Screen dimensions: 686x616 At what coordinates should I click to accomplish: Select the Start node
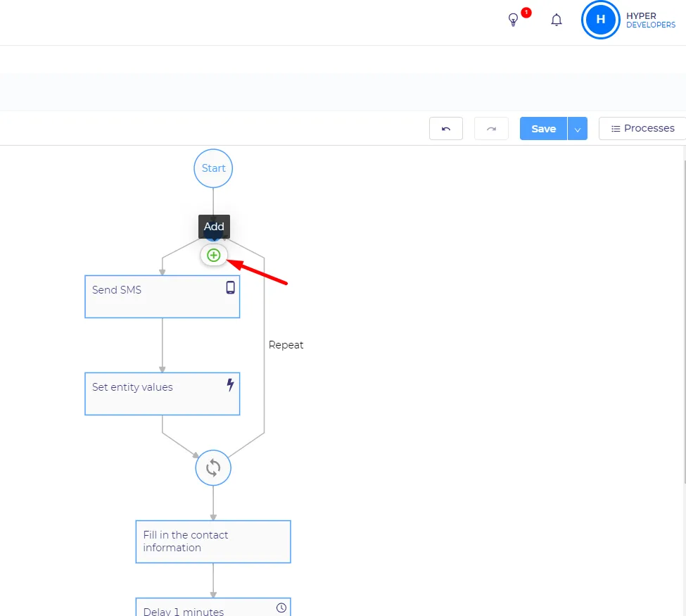213,168
